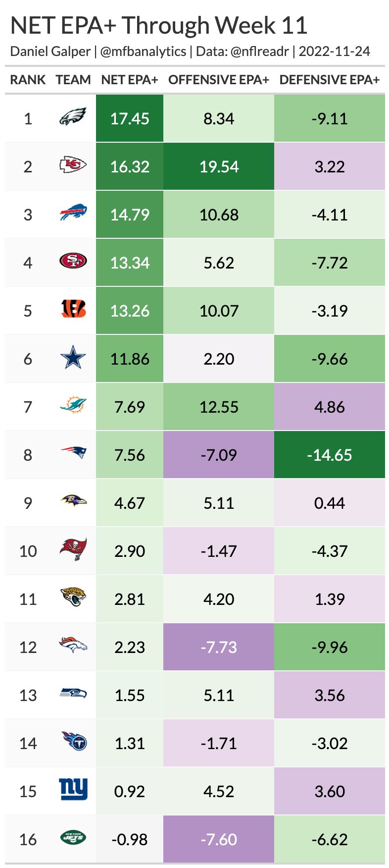Viewport: 389px width, 868px height.
Task: Click the dark green 19.54 cell
Action: [219, 166]
